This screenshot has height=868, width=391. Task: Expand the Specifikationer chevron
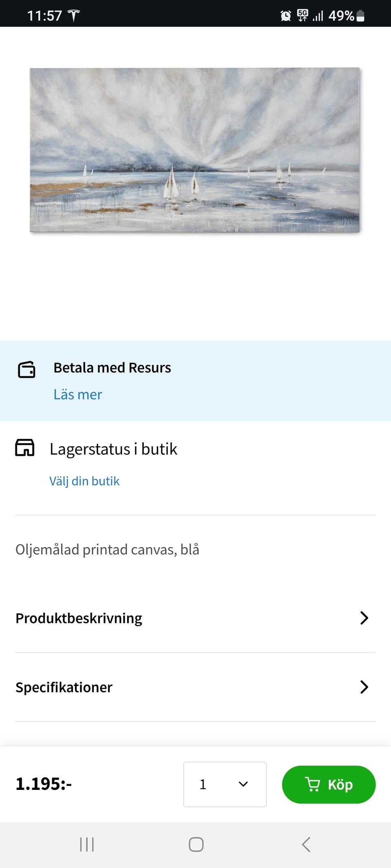(364, 687)
